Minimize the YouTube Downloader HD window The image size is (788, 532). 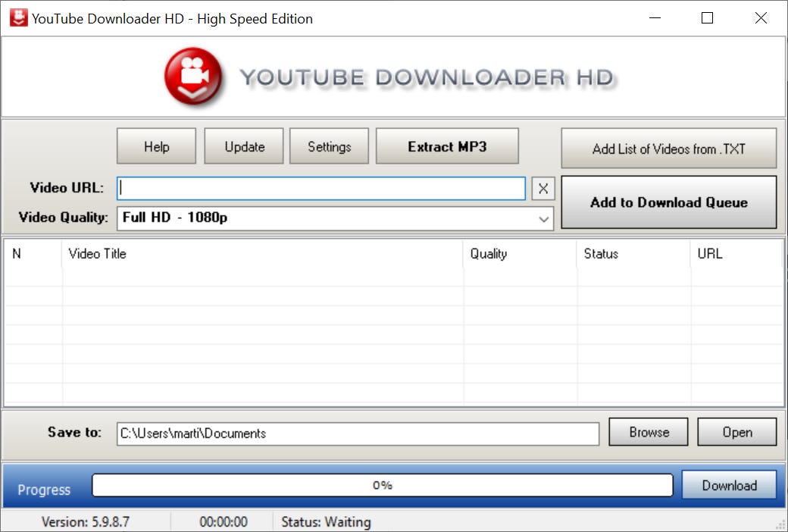coord(655,18)
